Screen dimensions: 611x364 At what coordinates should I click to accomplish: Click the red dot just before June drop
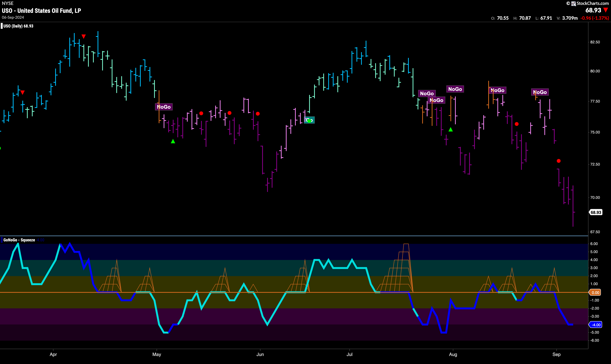pyautogui.click(x=258, y=114)
